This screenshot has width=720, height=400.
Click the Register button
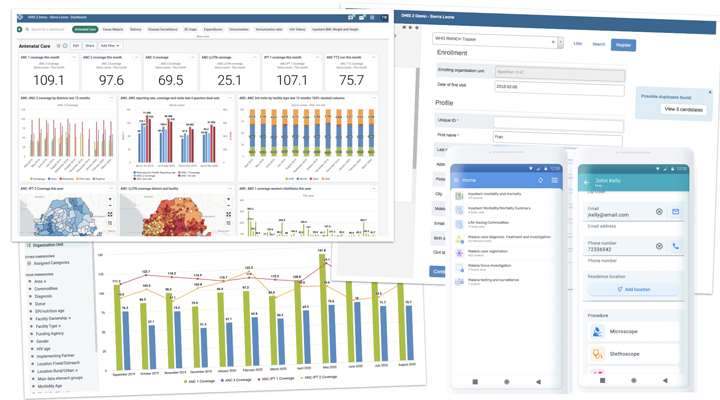point(623,45)
